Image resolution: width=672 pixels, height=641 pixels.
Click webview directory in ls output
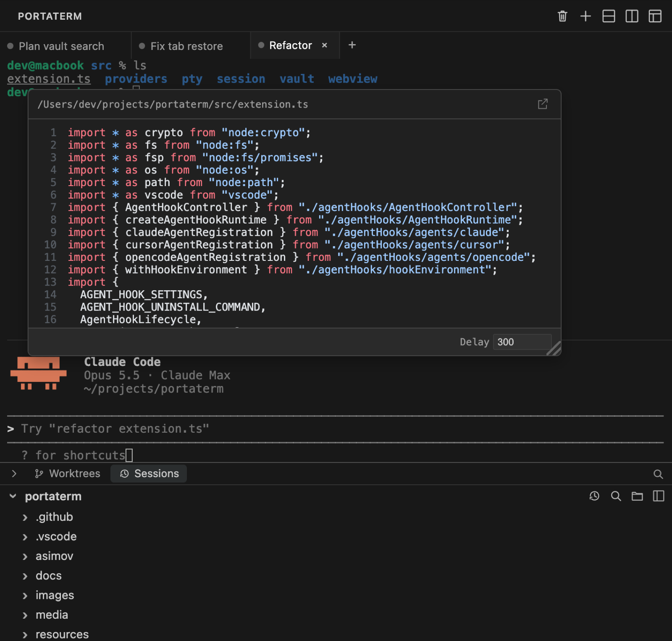(353, 79)
